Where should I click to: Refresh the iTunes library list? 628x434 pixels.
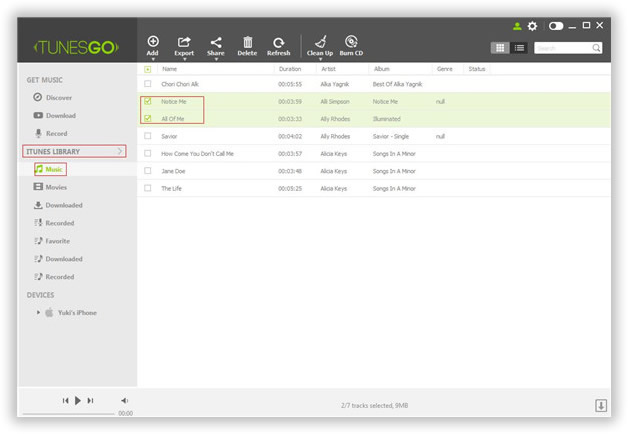click(278, 42)
